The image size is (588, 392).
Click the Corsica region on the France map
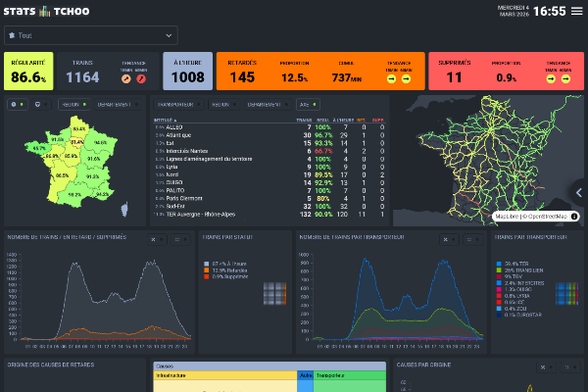tap(125, 209)
